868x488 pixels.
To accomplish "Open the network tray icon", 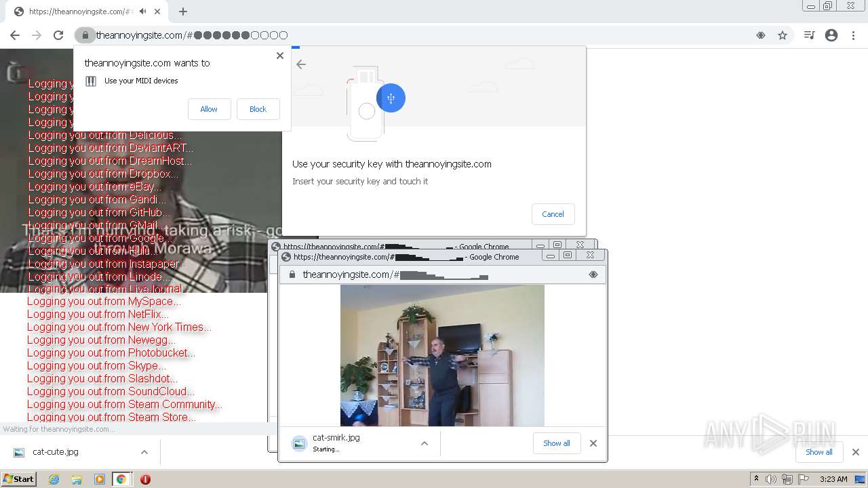I will click(787, 479).
